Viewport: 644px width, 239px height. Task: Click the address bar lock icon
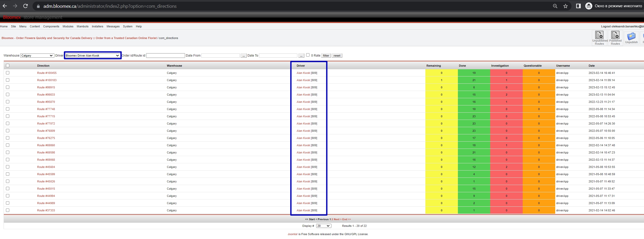[38, 6]
